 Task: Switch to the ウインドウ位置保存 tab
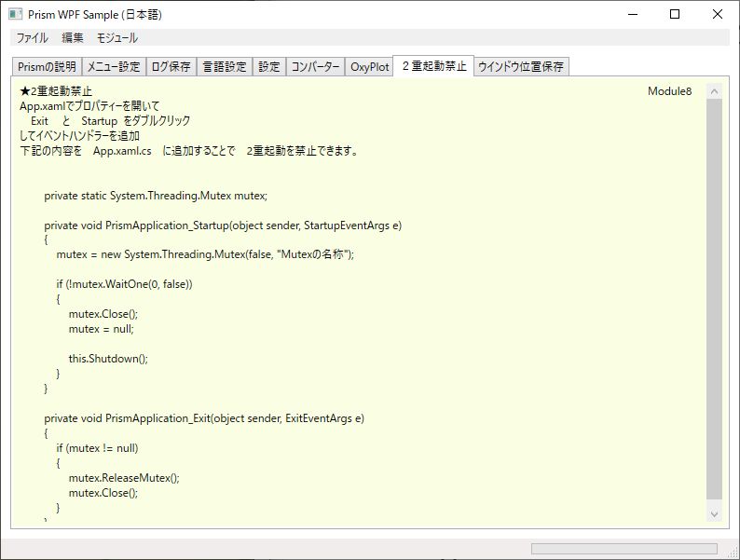point(521,66)
